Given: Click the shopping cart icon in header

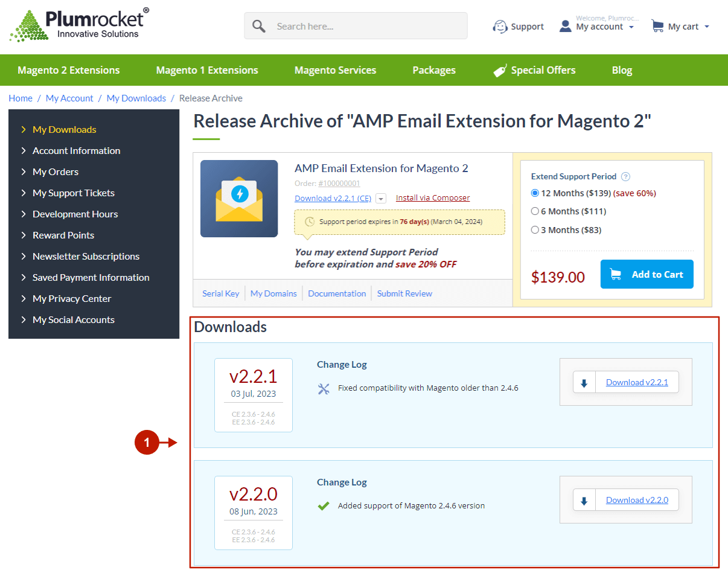Looking at the screenshot, I should click(x=657, y=26).
